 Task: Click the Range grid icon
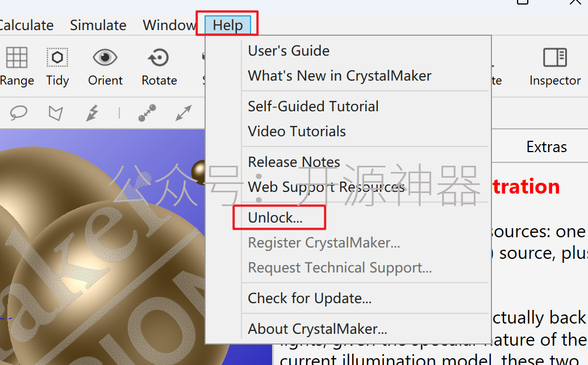point(17,57)
